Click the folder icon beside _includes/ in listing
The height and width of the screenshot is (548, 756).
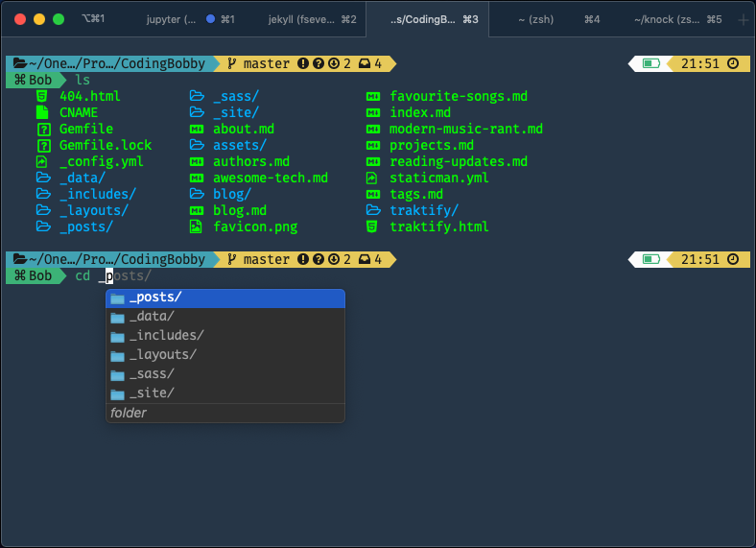(x=43, y=194)
